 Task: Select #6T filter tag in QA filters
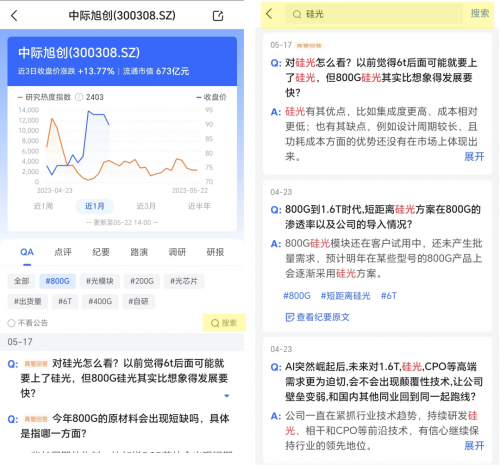pos(65,302)
